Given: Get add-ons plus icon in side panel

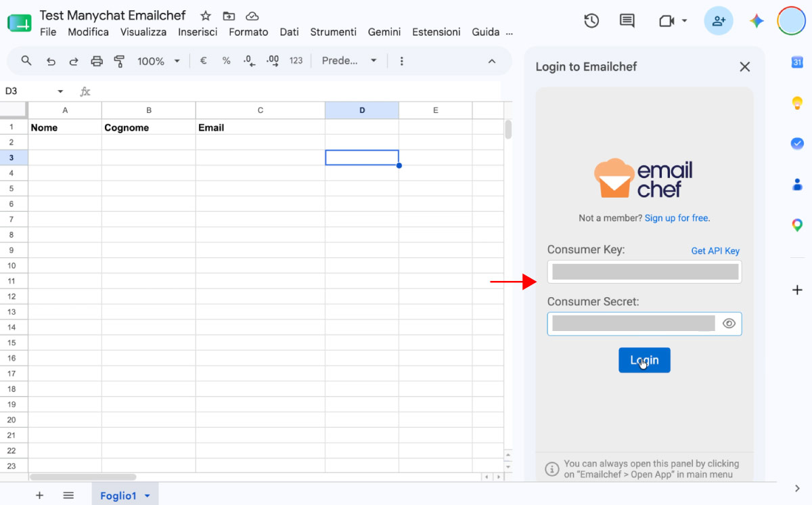Looking at the screenshot, I should click(797, 290).
